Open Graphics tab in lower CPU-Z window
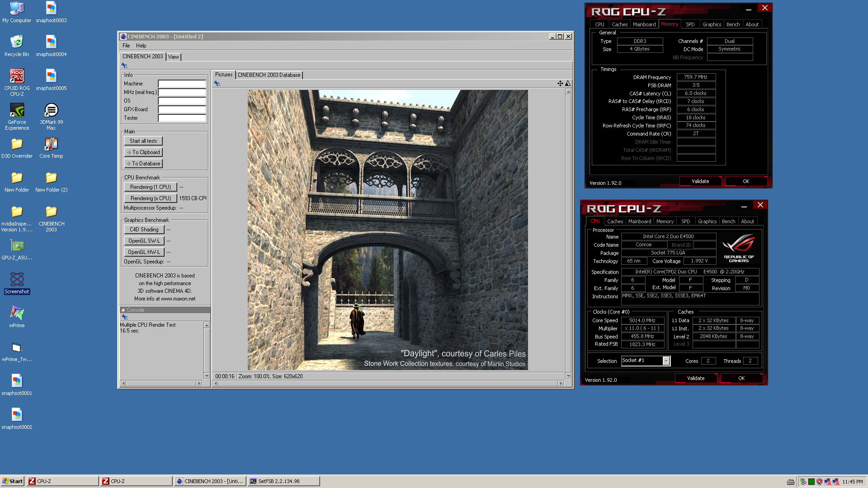868x488 pixels. pos(707,221)
